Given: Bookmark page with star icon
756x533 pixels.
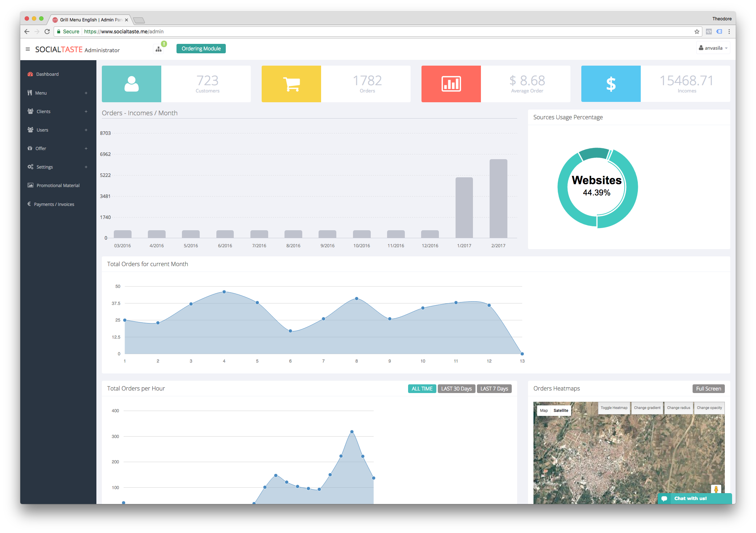Looking at the screenshot, I should 697,32.
